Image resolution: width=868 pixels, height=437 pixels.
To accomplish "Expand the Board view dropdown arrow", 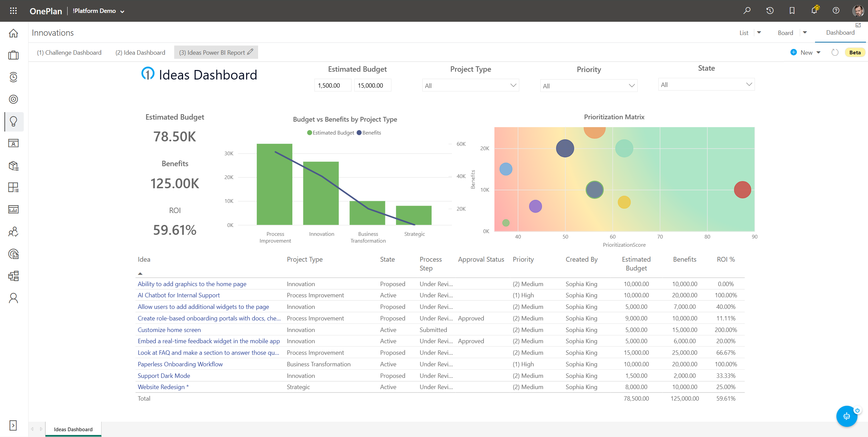I will [805, 33].
